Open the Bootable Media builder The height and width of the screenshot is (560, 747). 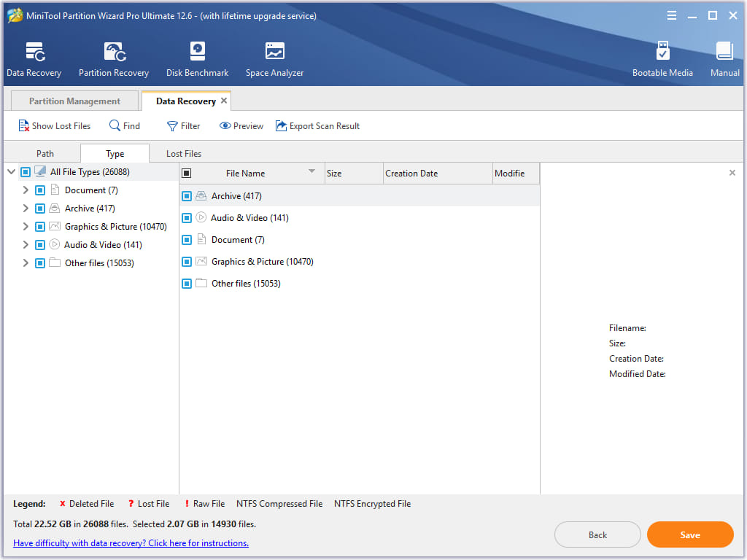[662, 50]
